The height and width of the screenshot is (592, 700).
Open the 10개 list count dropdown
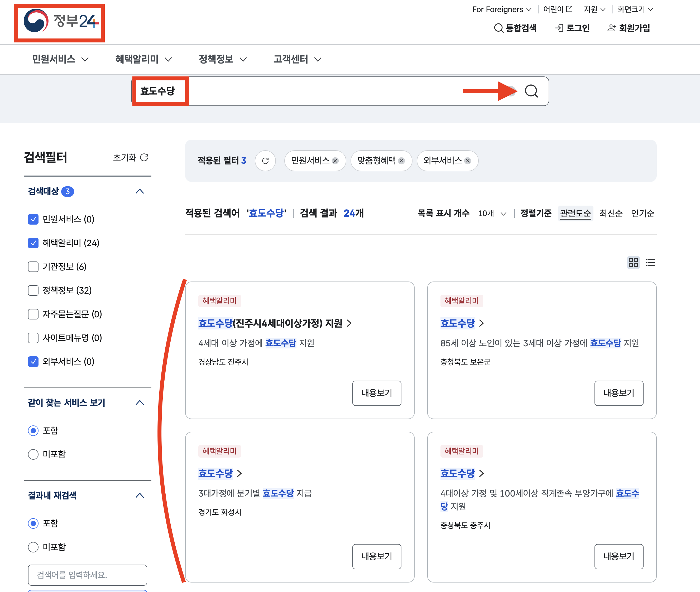click(x=492, y=213)
